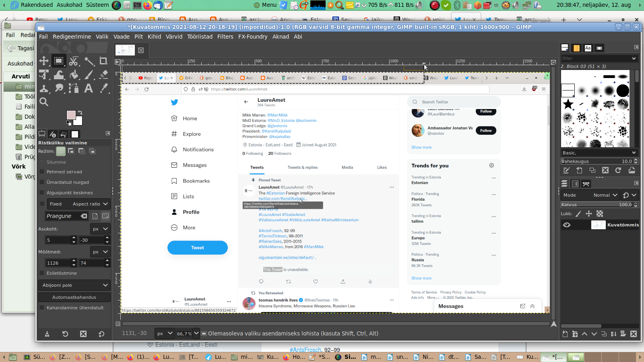This screenshot has width=644, height=362.
Task: Toggle the Ümardatud nurgad checkbox
Action: coord(42,182)
